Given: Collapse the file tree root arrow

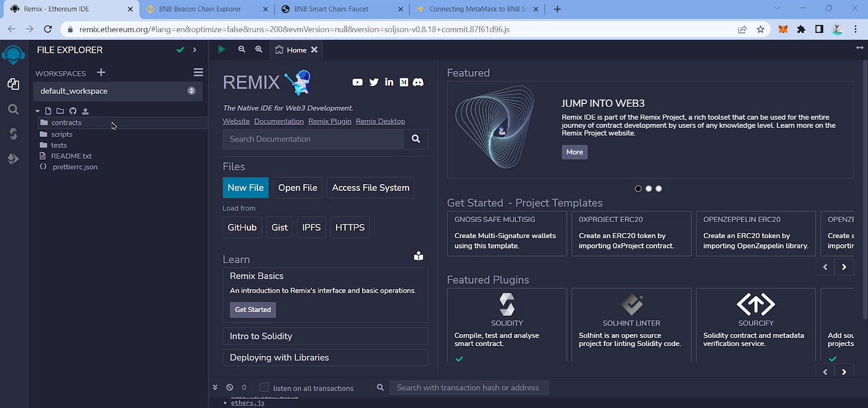Looking at the screenshot, I should pyautogui.click(x=38, y=111).
